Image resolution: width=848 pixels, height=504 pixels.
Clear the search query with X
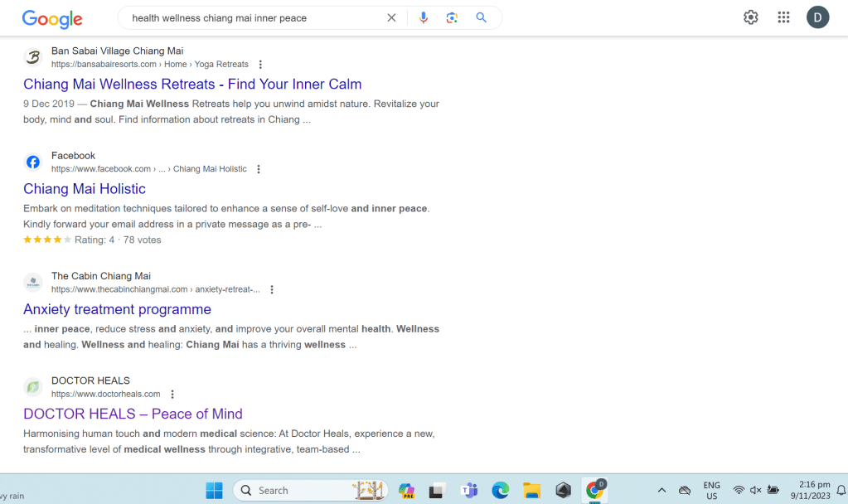(391, 18)
